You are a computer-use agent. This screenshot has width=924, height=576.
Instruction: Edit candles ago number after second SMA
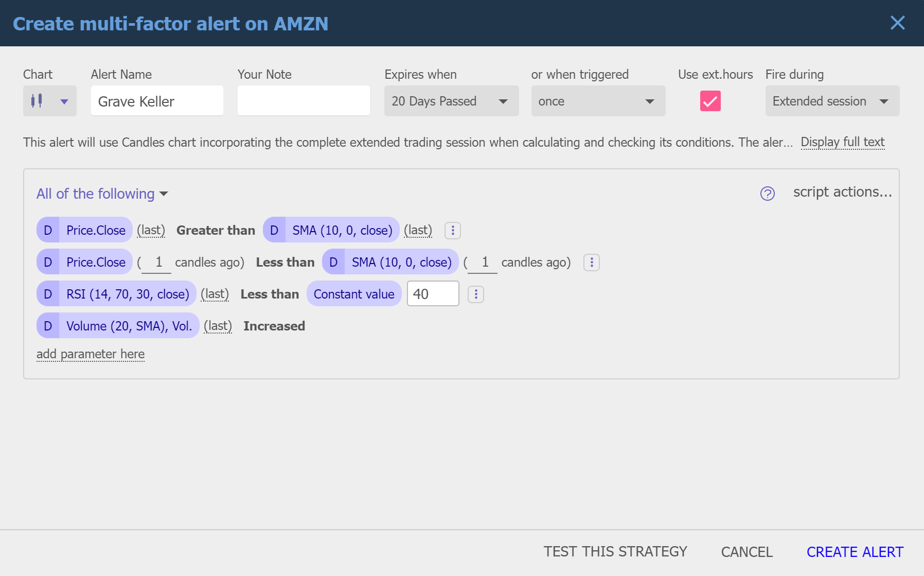point(483,263)
